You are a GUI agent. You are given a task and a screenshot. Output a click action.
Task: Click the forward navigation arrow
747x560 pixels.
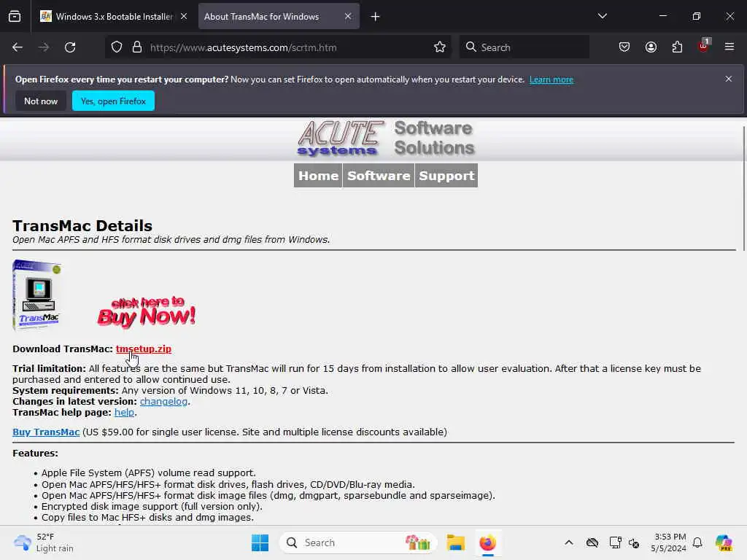click(44, 47)
